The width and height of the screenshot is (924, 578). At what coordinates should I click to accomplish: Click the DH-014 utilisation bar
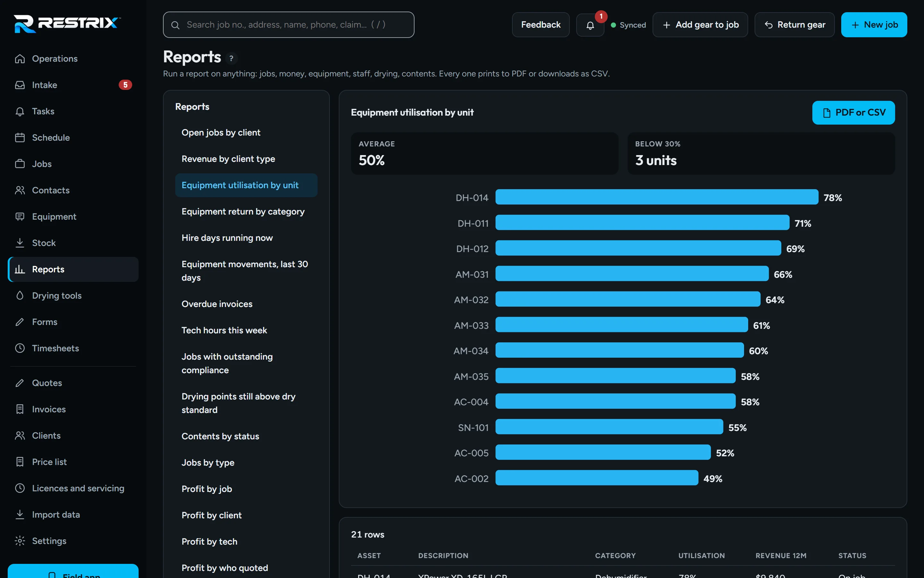coord(657,197)
